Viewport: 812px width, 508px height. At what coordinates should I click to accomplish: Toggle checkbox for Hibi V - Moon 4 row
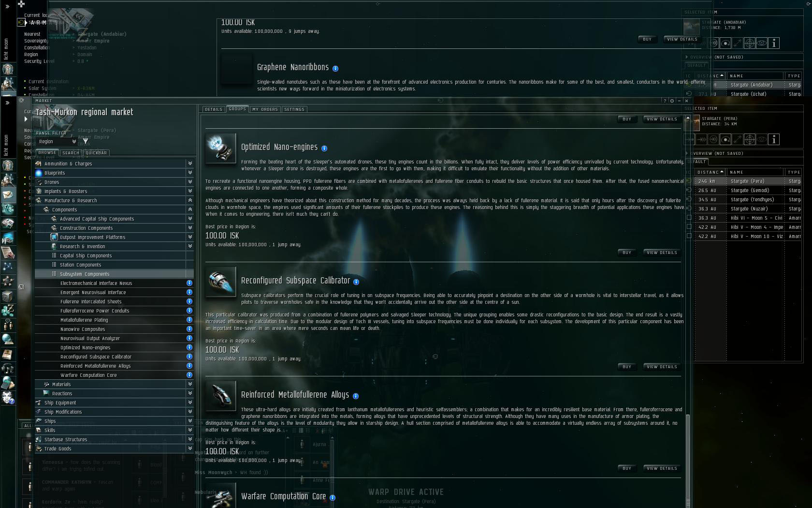point(689,227)
